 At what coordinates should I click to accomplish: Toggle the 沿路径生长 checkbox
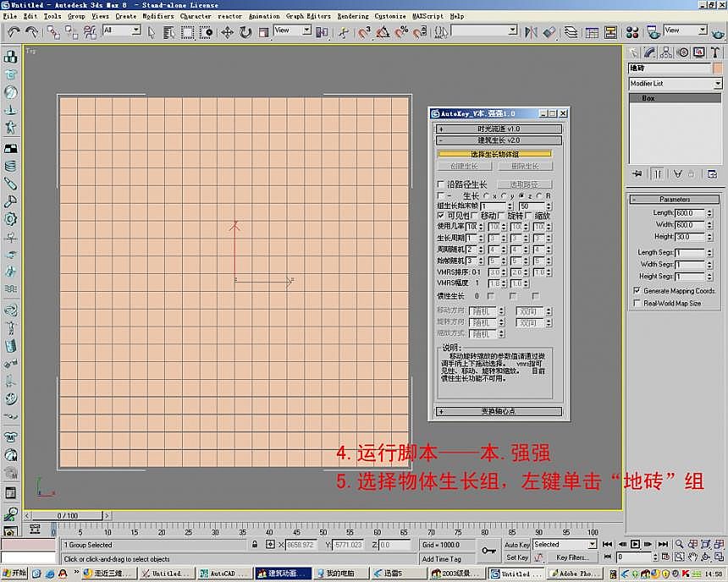pyautogui.click(x=439, y=184)
